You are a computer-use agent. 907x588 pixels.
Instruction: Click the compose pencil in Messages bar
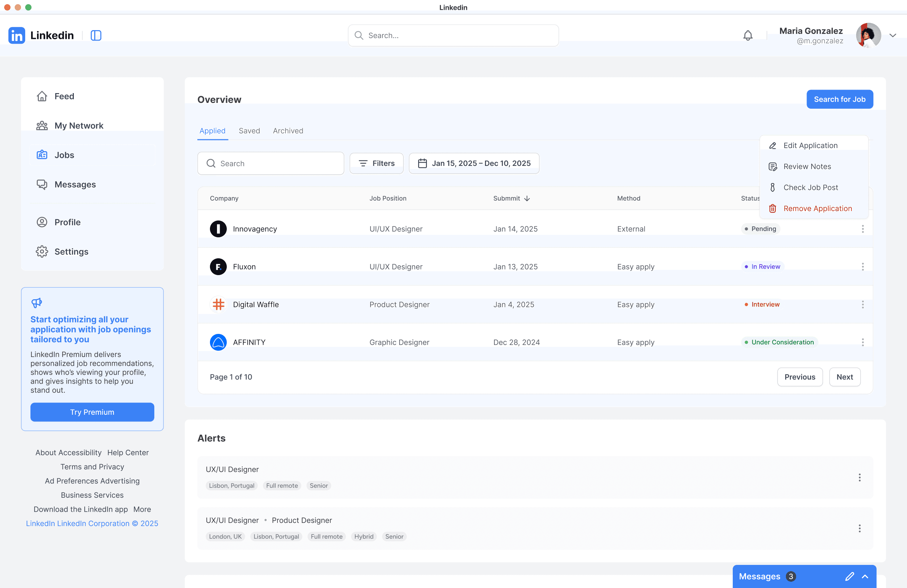click(x=849, y=576)
